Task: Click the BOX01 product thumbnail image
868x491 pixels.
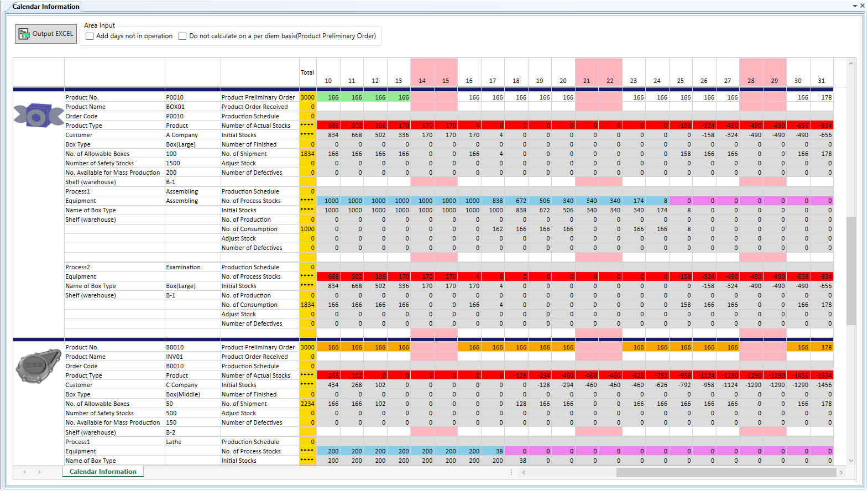Action: point(38,116)
